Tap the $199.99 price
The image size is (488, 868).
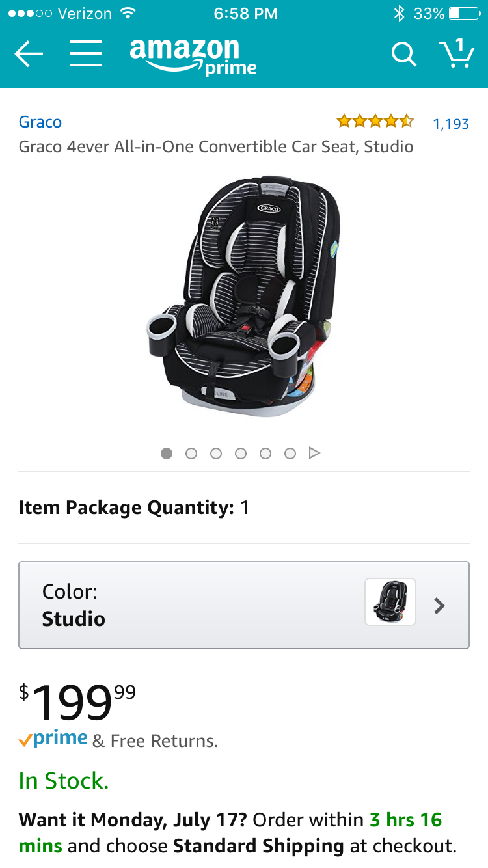[x=77, y=701]
